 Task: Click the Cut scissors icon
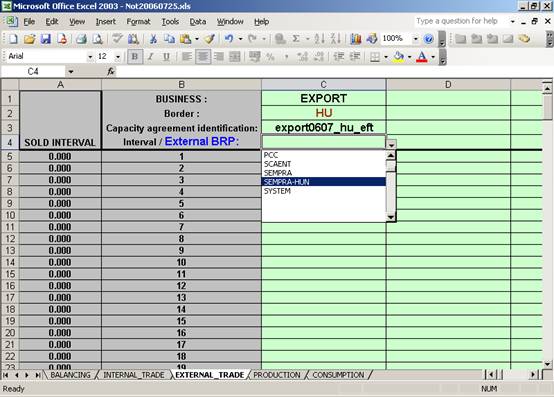[153, 39]
